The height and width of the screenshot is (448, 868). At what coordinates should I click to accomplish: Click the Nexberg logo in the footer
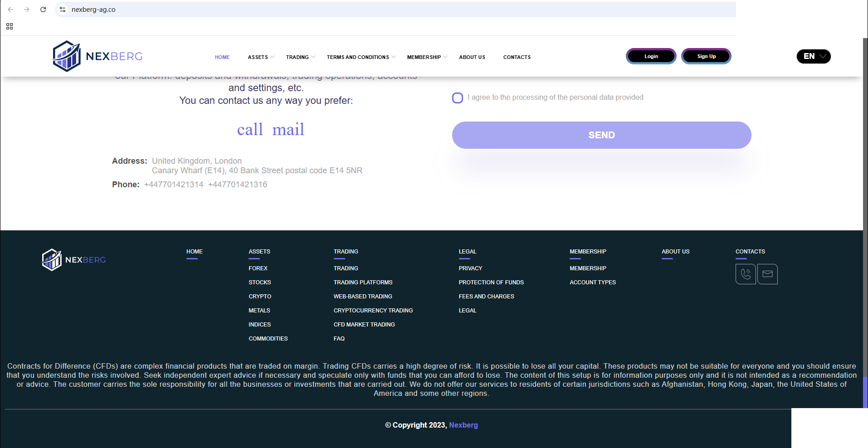74,260
